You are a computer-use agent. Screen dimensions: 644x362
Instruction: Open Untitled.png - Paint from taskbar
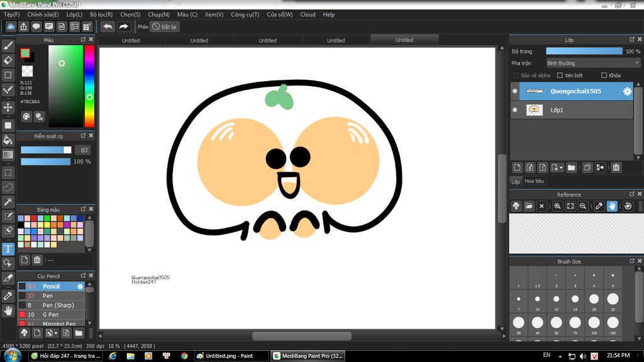point(230,356)
